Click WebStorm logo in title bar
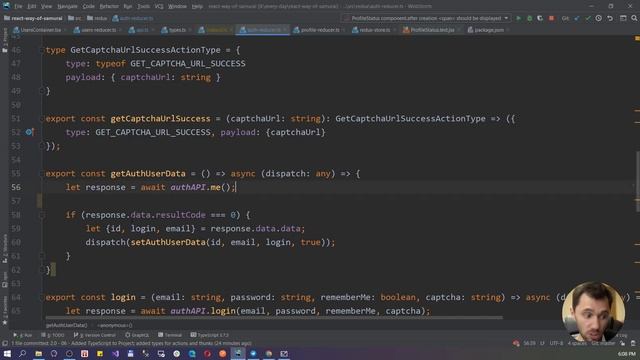This screenshot has height=360, width=640. click(x=6, y=6)
